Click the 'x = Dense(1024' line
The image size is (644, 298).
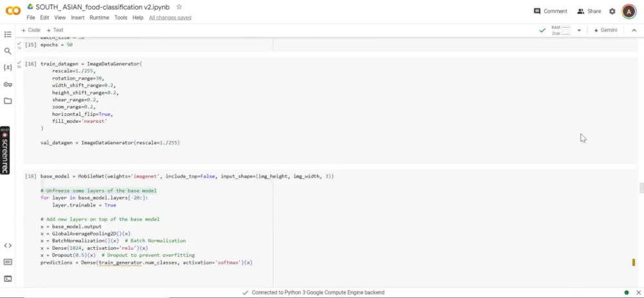click(94, 248)
